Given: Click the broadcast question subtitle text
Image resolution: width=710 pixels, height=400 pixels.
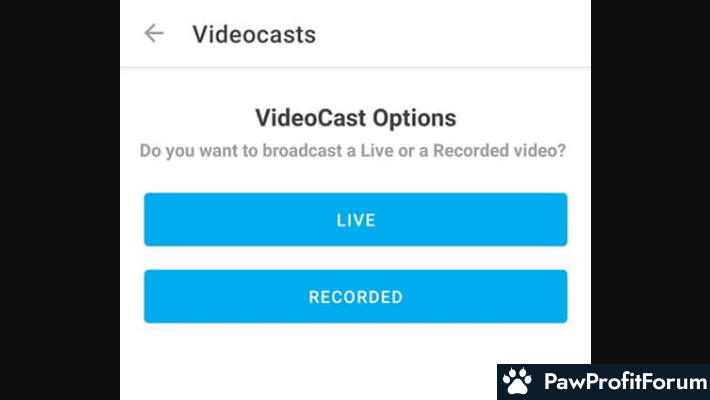Looking at the screenshot, I should [353, 151].
